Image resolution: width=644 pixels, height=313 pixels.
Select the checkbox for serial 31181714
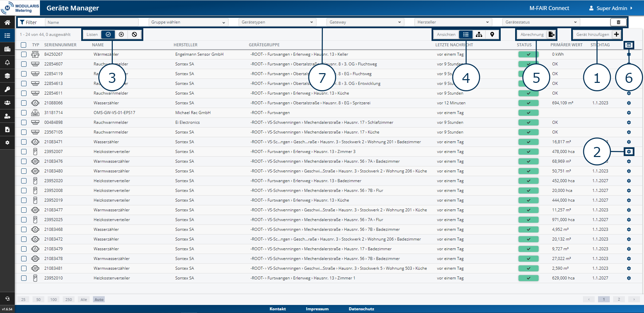23,113
